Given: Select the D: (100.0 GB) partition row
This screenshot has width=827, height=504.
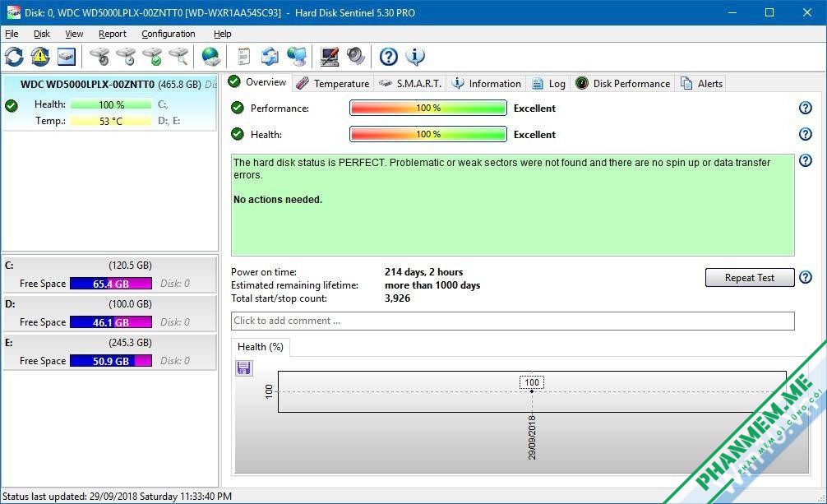Looking at the screenshot, I should tap(109, 313).
